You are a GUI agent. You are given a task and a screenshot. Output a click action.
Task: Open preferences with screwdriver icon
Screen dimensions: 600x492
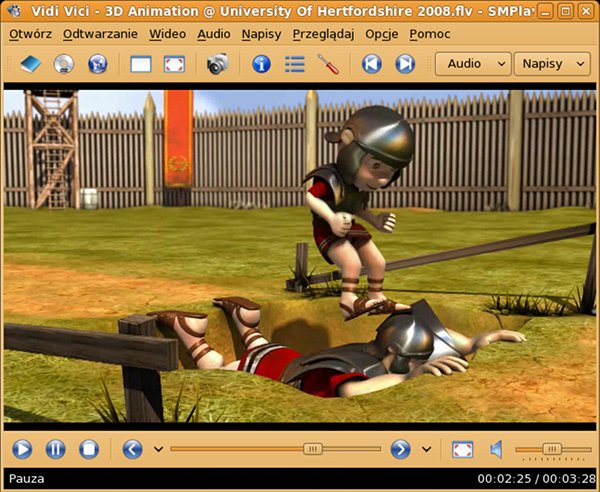click(x=328, y=64)
